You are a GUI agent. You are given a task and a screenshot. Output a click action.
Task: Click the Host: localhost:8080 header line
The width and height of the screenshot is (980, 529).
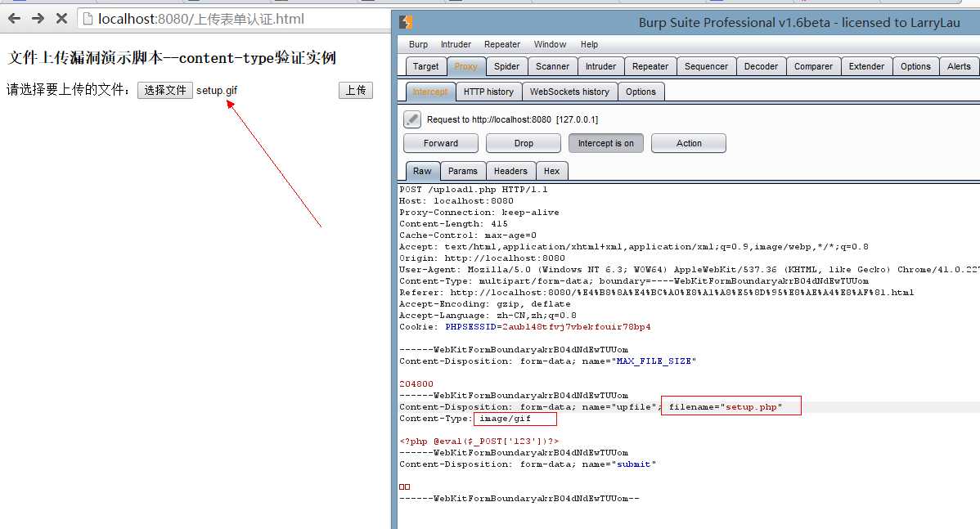[456, 201]
